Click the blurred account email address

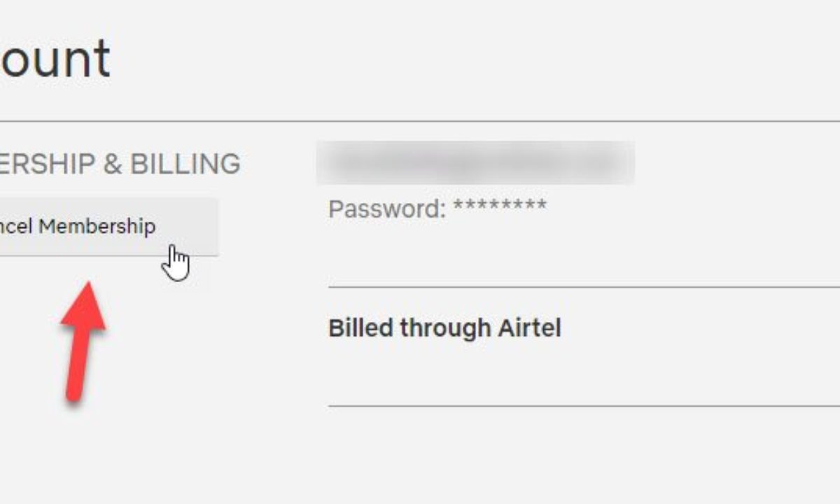(x=475, y=163)
